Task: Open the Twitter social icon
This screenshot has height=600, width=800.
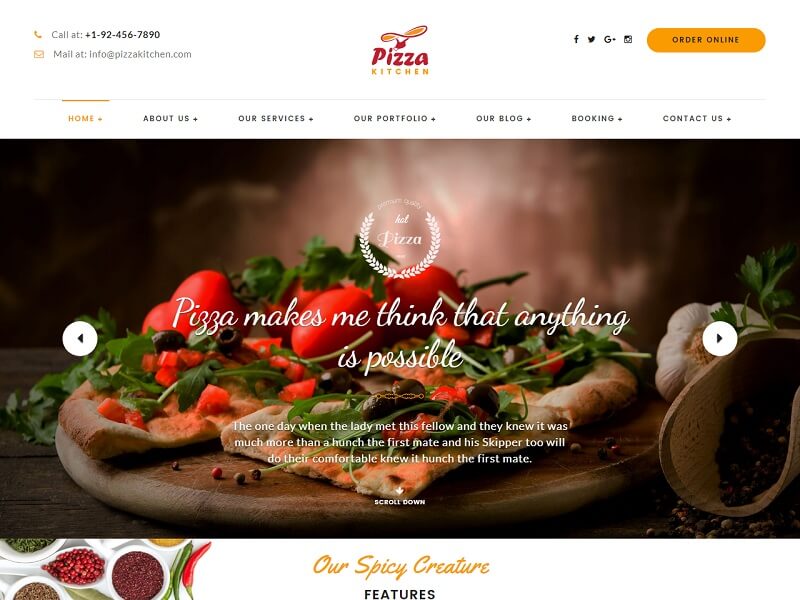Action: pyautogui.click(x=591, y=39)
